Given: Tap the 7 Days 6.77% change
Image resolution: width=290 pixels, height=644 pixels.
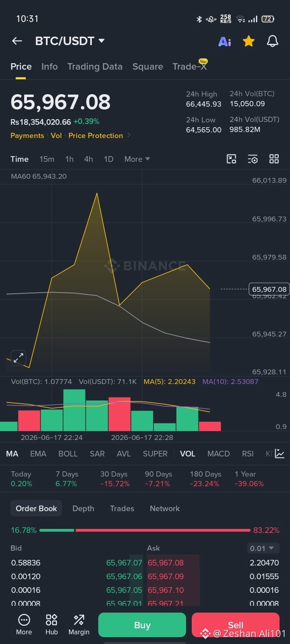Looking at the screenshot, I should coord(66,479).
